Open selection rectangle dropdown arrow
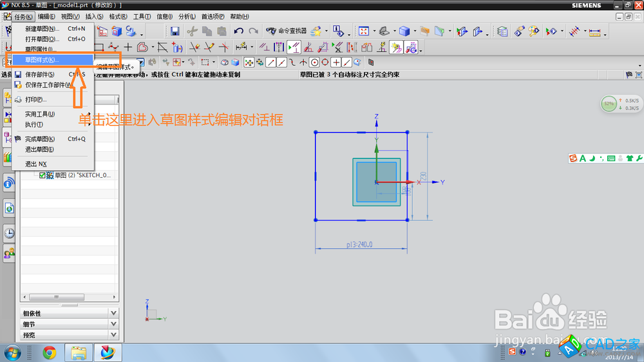Screen dimensions: 644x362 [214, 63]
